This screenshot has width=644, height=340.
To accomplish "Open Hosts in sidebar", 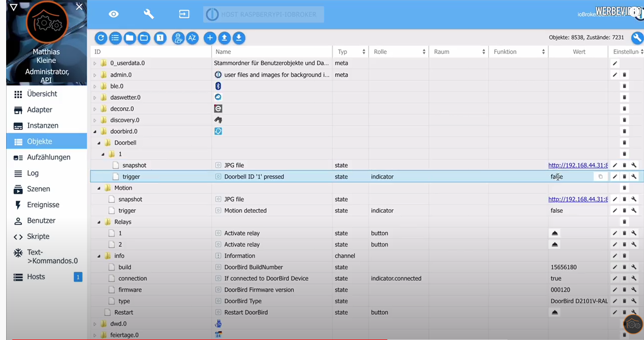I will point(47,277).
